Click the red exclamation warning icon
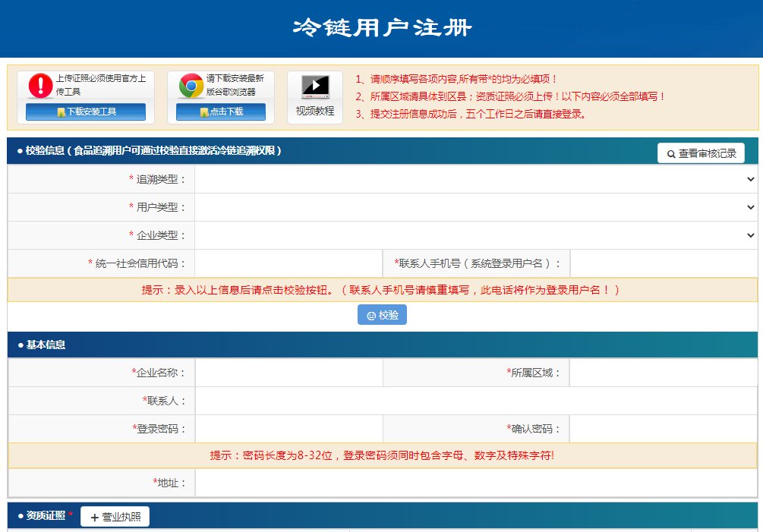The height and width of the screenshot is (532, 763). (x=40, y=86)
